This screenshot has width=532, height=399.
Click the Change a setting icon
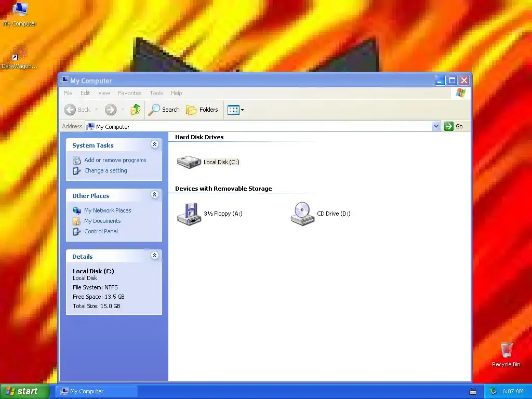(x=77, y=170)
